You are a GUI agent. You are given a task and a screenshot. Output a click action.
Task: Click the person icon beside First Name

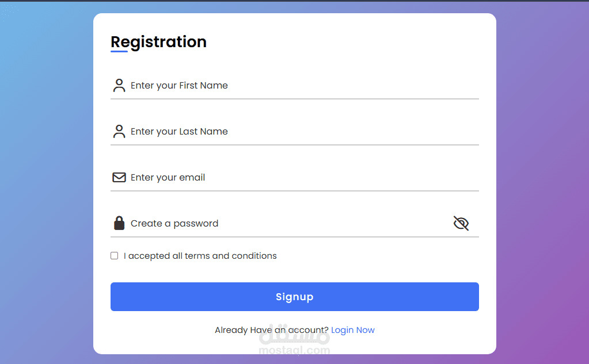pyautogui.click(x=119, y=86)
